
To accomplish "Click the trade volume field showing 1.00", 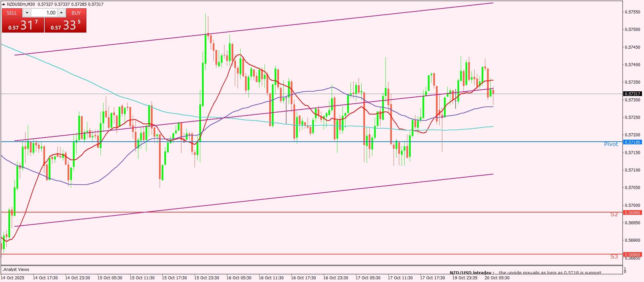I will pos(44,13).
